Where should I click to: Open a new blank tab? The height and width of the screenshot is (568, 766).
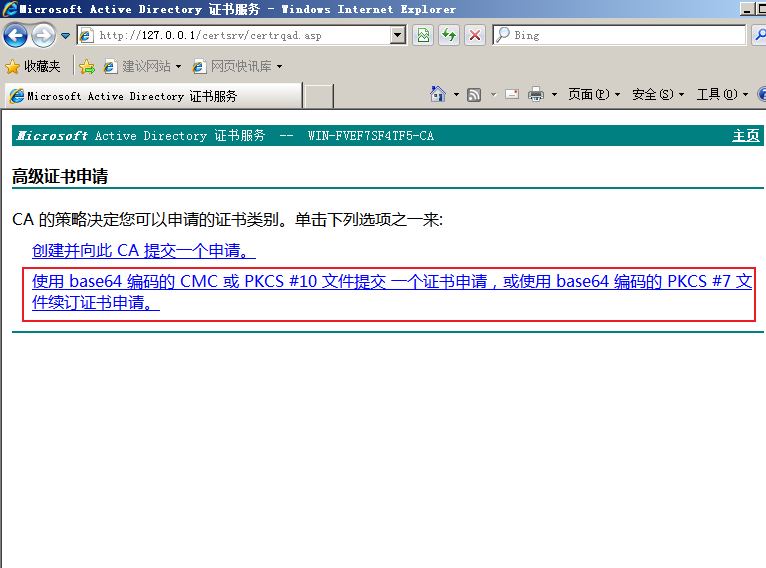(319, 96)
